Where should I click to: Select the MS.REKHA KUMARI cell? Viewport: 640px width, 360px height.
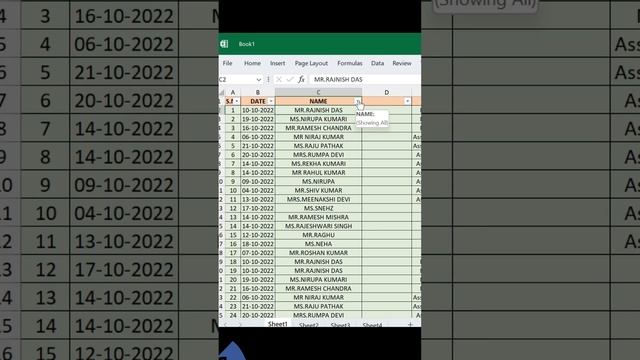tap(318, 164)
